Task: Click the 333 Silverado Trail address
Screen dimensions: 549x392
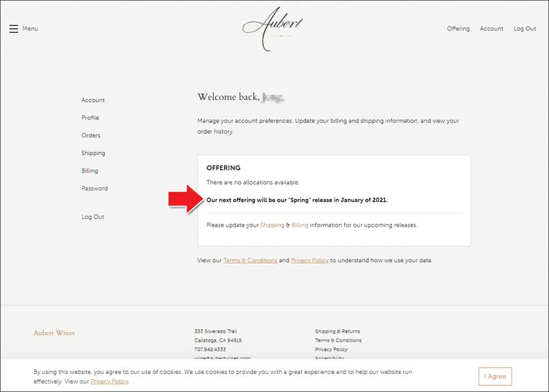Action: point(216,331)
